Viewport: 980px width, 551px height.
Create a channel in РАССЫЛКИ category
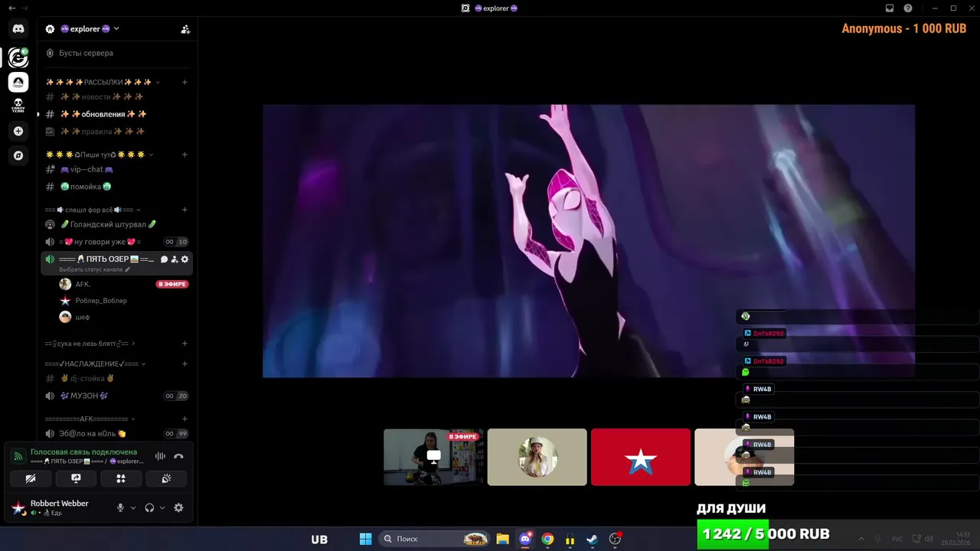point(185,82)
